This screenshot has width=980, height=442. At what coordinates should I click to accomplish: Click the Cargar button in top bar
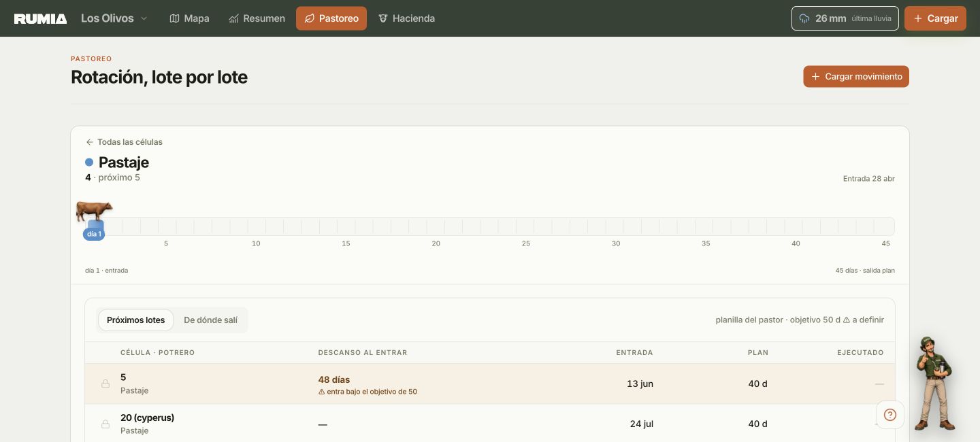935,18
